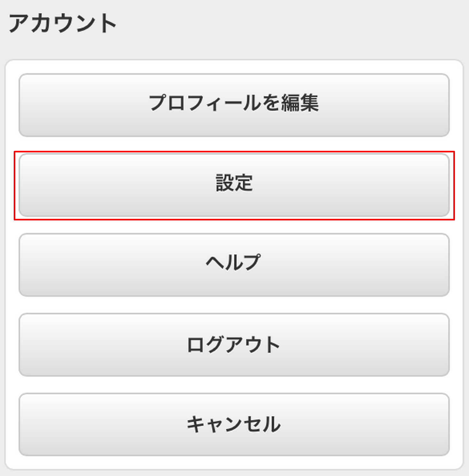
Task: Click ログアウト above the キャンセル button
Action: 234,344
